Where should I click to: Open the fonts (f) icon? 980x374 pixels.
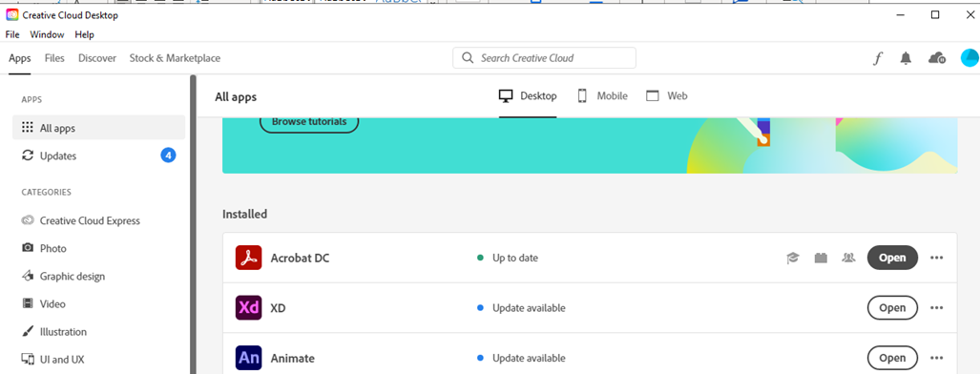pos(878,59)
